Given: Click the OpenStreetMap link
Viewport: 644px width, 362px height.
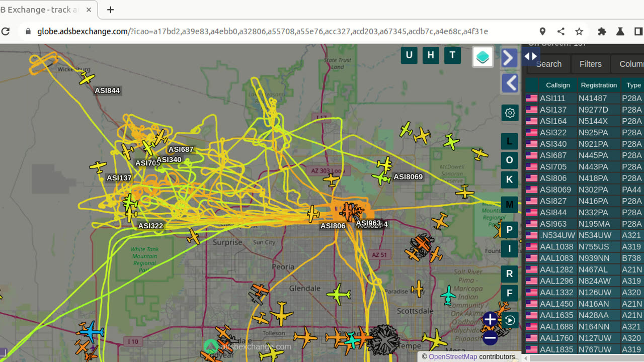Looking at the screenshot, I should [x=453, y=356].
